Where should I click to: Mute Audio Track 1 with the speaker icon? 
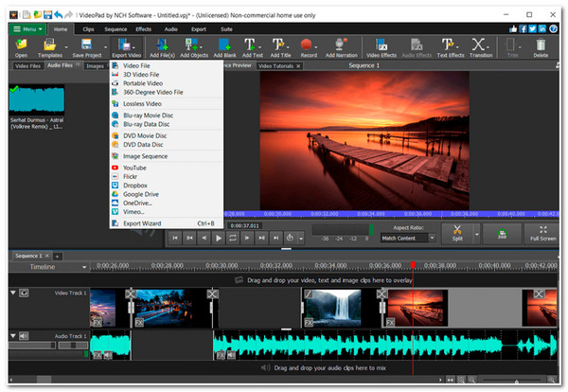24,336
